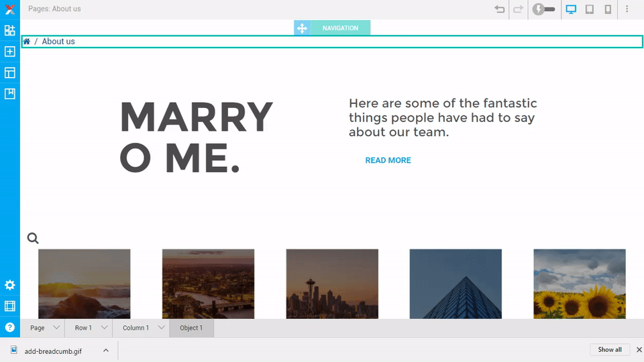Select Column 1 in the structure bar
The image size is (644, 362).
pos(136,328)
